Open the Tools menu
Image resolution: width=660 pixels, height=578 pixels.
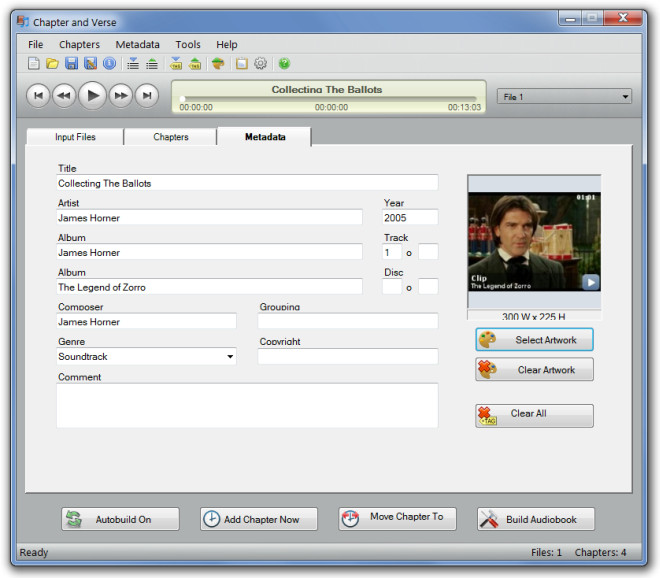coord(188,45)
